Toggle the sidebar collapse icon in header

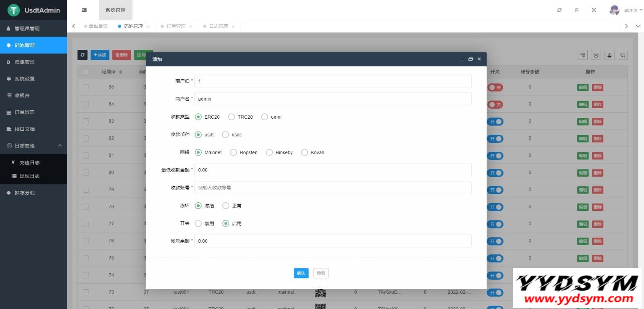click(84, 10)
